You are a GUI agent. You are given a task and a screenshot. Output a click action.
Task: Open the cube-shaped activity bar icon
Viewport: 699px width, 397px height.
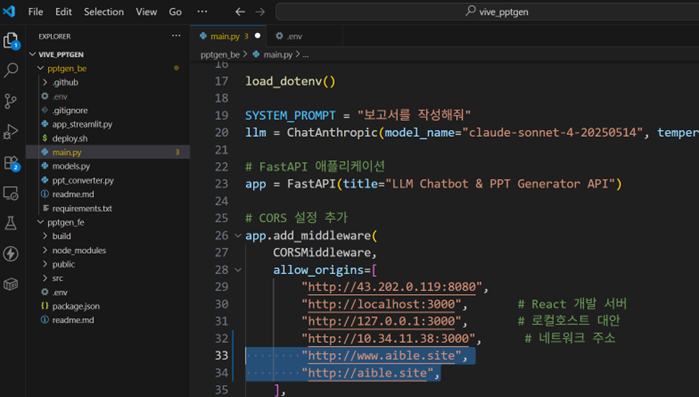[11, 284]
